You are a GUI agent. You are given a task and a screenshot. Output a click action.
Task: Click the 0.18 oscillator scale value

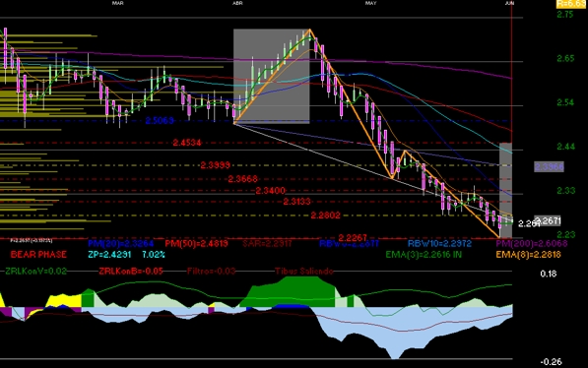coord(549,274)
